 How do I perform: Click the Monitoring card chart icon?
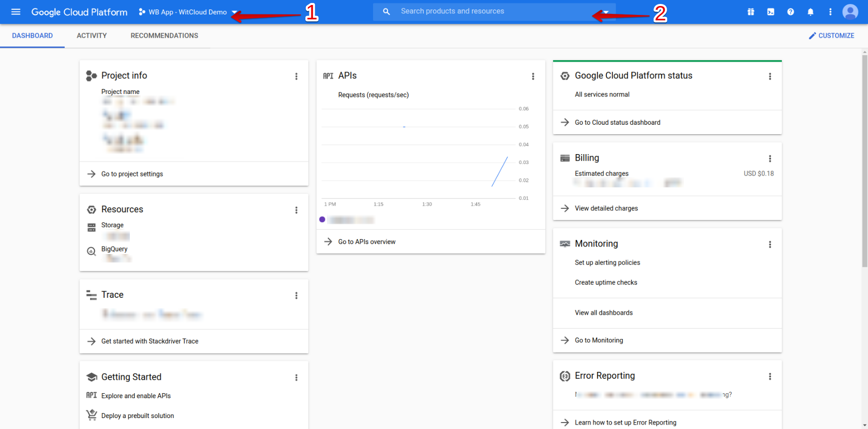[565, 244]
